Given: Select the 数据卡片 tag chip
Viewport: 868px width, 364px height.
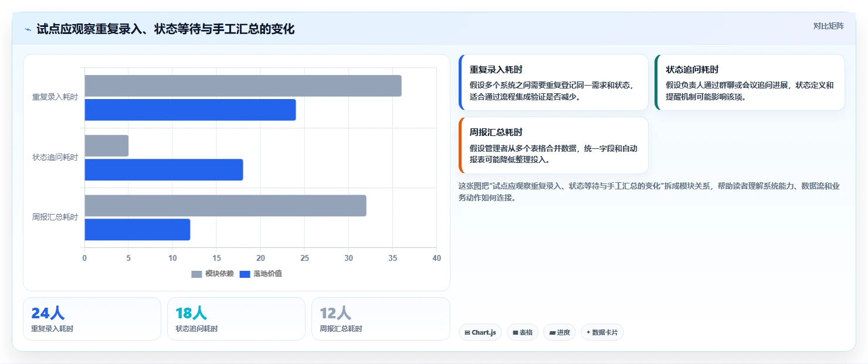Looking at the screenshot, I should pos(602,332).
